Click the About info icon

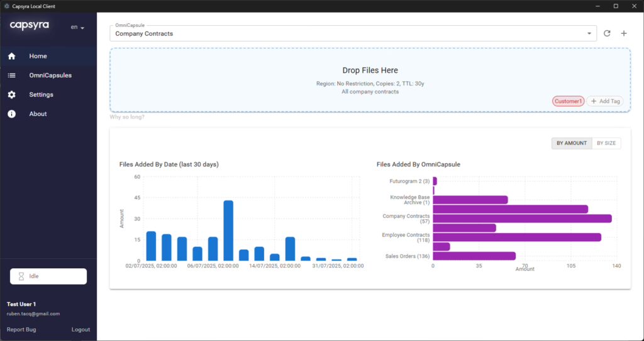coord(11,114)
